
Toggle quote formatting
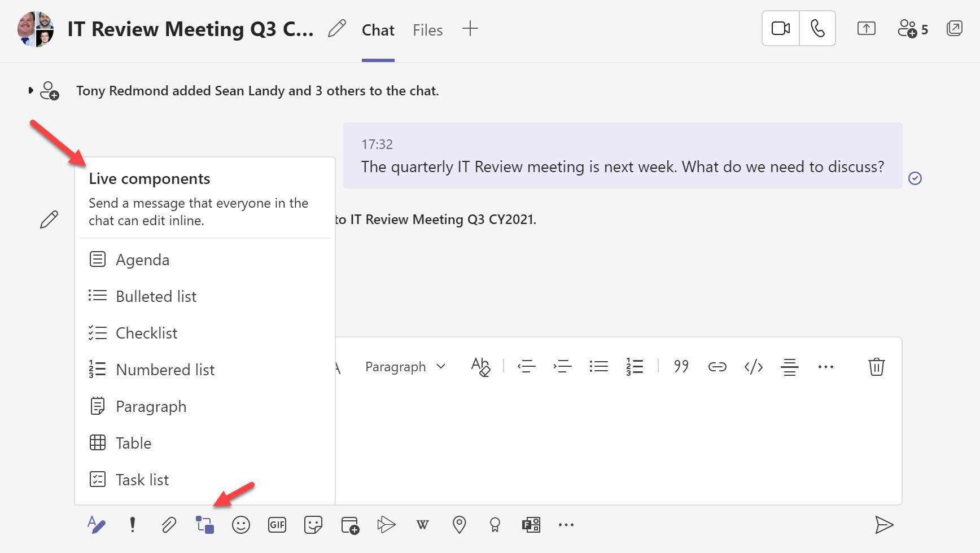(x=681, y=367)
